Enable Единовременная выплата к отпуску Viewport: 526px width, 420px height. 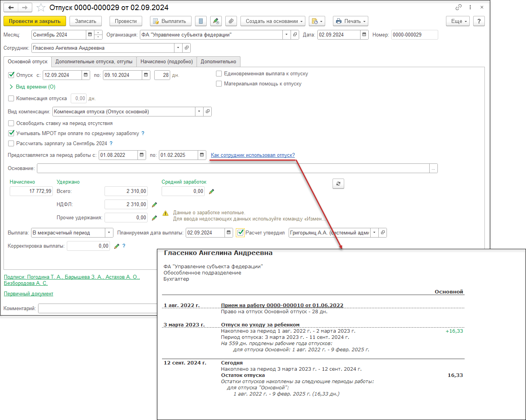pos(219,73)
